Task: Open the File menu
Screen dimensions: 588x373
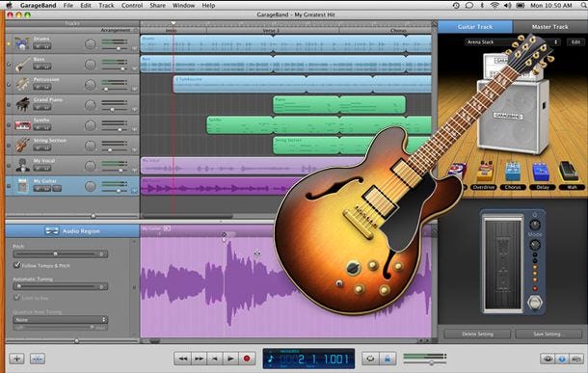Action: 68,5
